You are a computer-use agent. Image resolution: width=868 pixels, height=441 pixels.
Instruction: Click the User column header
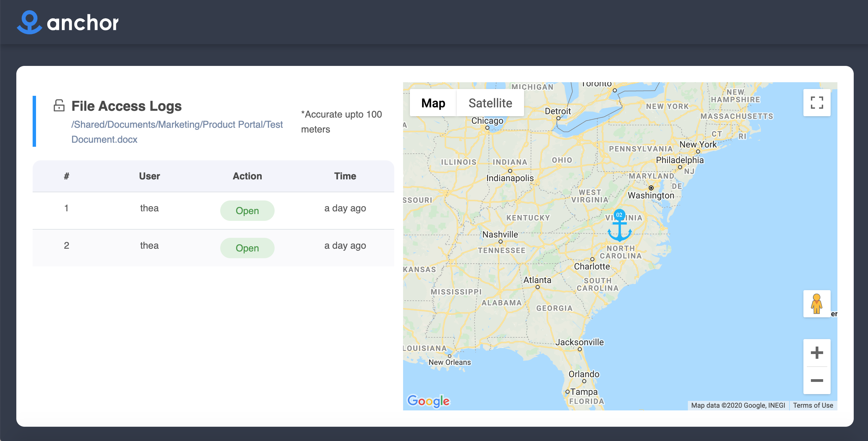click(149, 176)
